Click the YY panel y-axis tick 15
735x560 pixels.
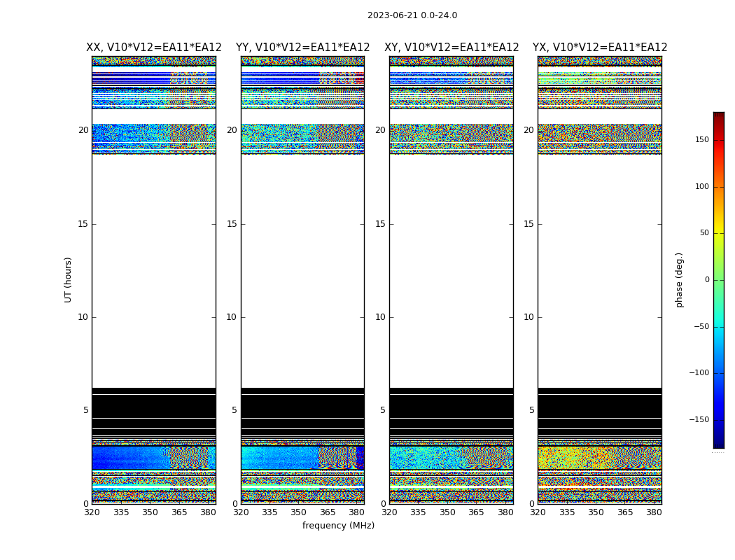[x=232, y=224]
